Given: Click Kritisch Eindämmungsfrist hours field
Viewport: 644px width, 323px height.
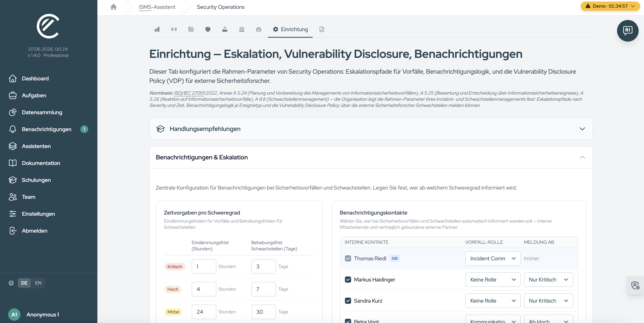Looking at the screenshot, I should [204, 266].
